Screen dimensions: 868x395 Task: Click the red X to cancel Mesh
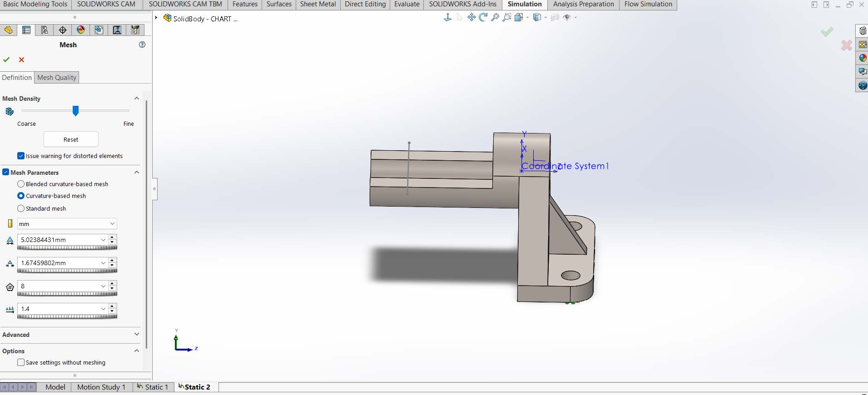click(21, 59)
